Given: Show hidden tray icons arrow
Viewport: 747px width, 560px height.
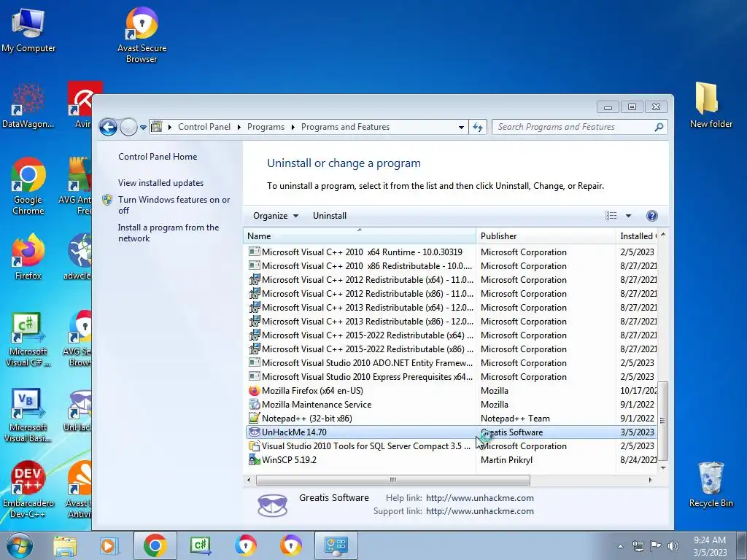Looking at the screenshot, I should pos(620,546).
